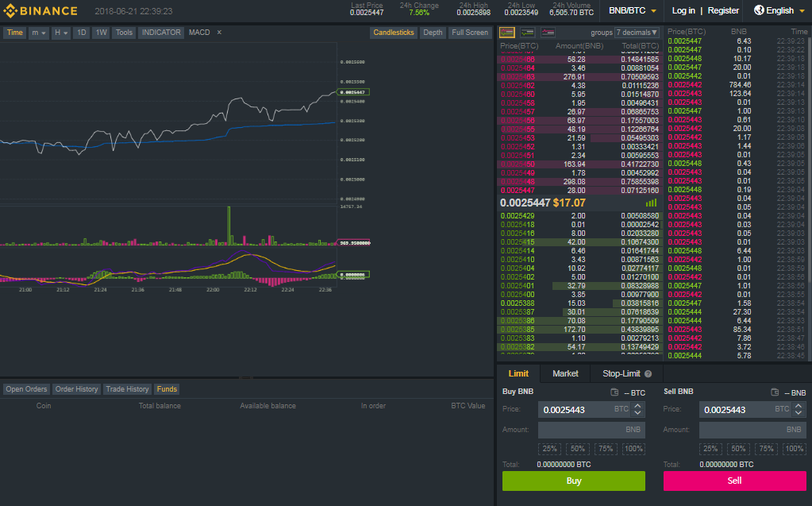This screenshot has height=506, width=812.
Task: Select the Time chart mode
Action: [x=14, y=33]
